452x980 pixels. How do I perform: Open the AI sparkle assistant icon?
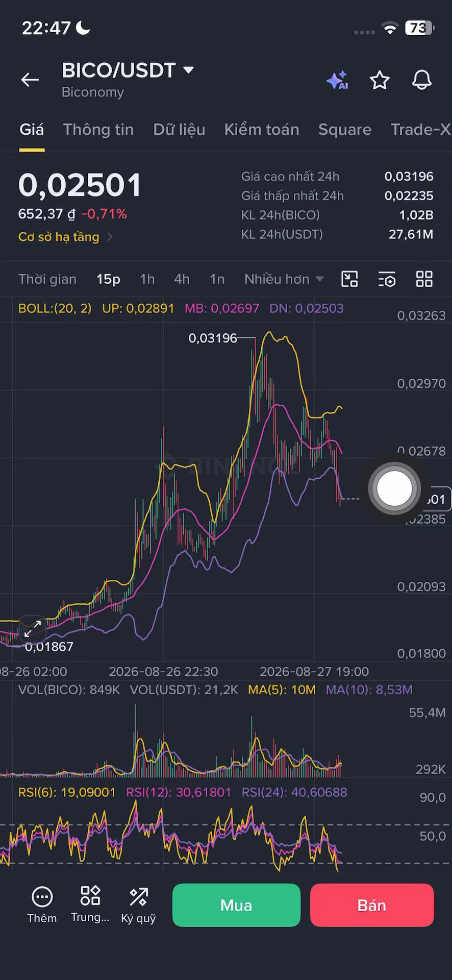(x=337, y=80)
